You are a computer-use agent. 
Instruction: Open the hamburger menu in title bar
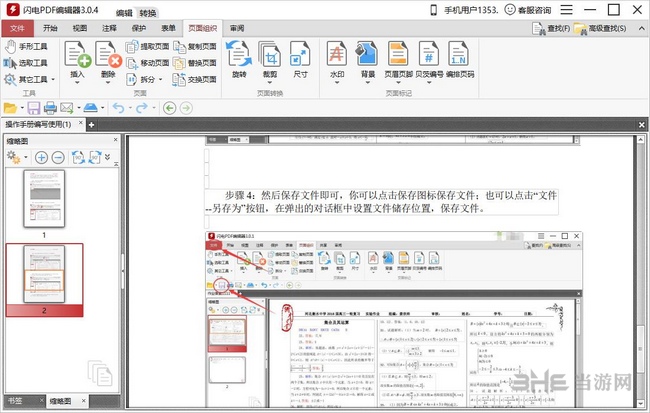(x=566, y=10)
